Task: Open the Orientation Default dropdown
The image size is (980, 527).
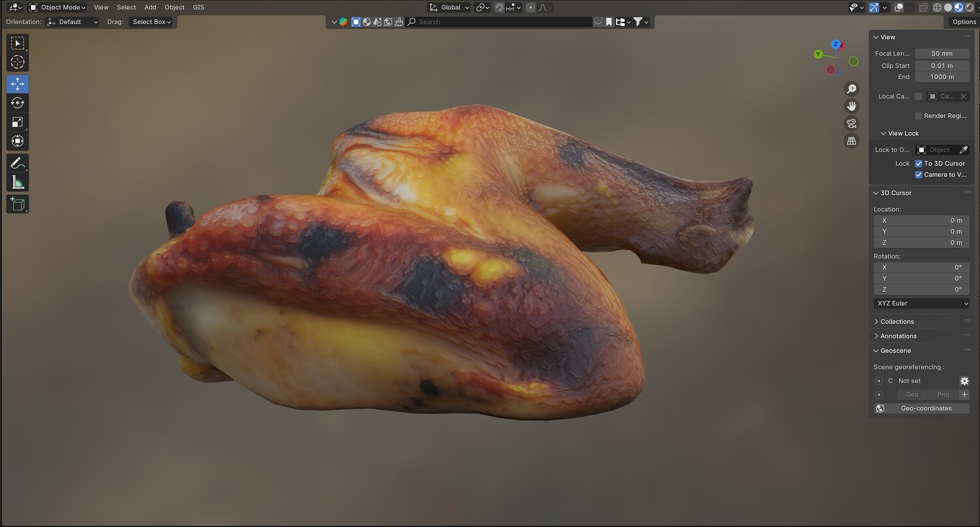Action: click(x=73, y=22)
